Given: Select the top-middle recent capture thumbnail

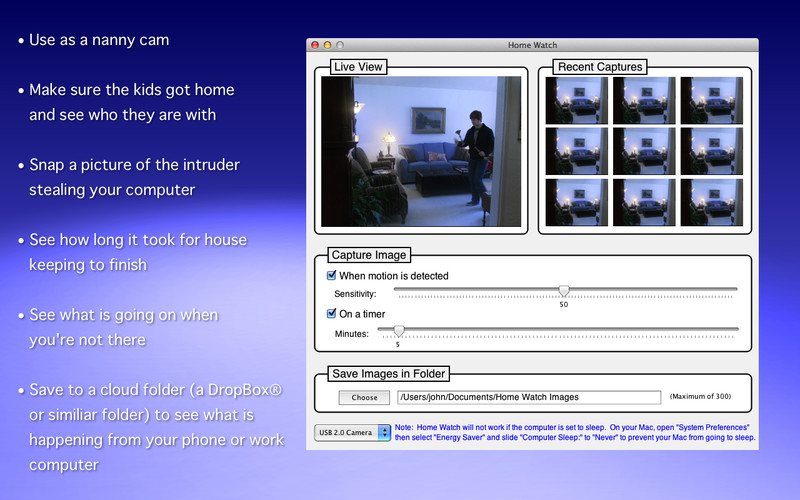Looking at the screenshot, I should pos(643,100).
